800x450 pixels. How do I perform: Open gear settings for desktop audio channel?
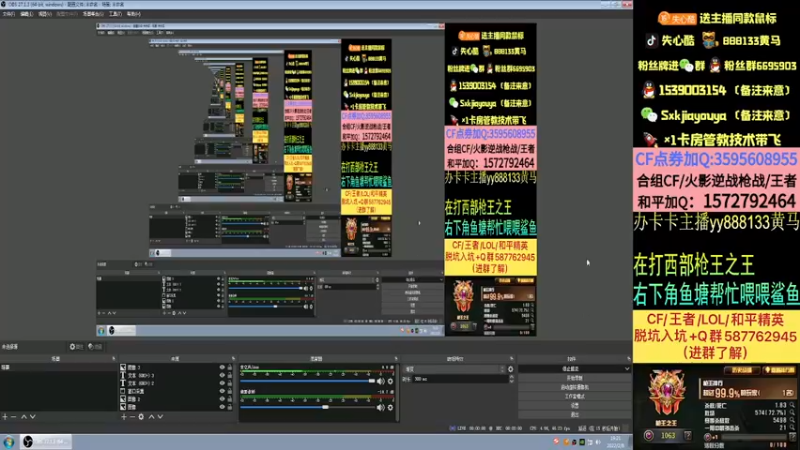pyautogui.click(x=390, y=407)
